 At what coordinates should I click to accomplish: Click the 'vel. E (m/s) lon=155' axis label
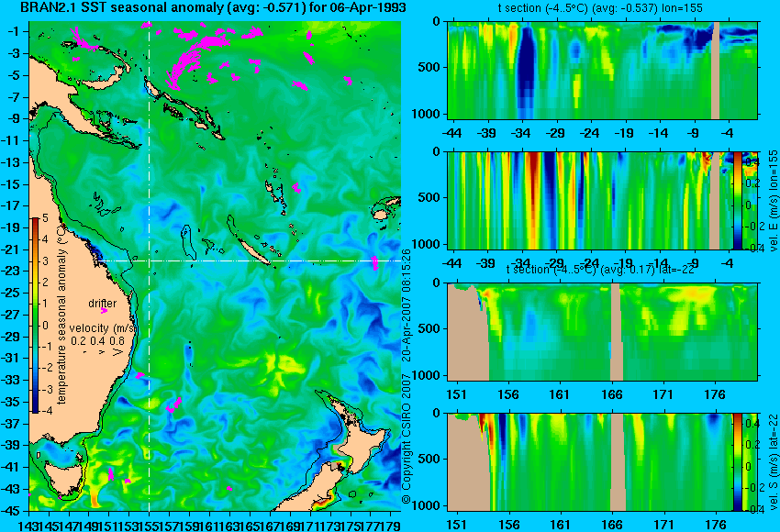click(x=773, y=200)
